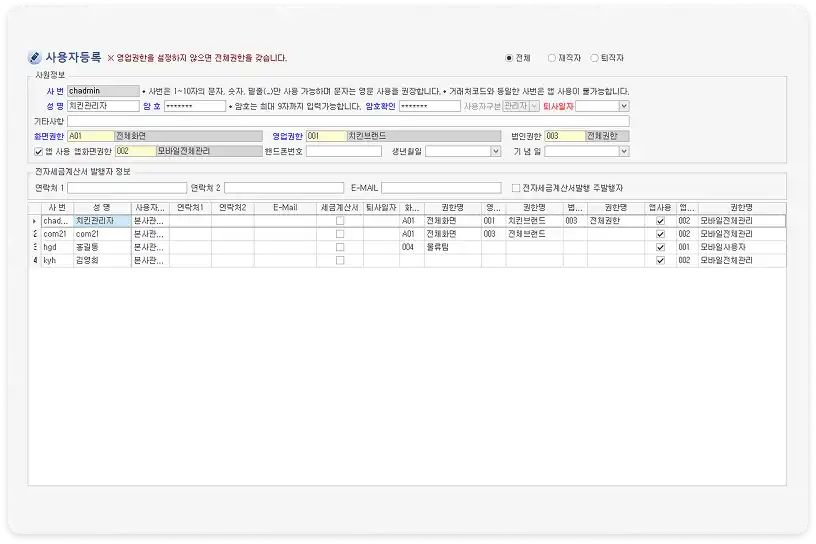Select the kyh row in table
Image resolution: width=816 pixels, height=544 pixels.
click(407, 260)
